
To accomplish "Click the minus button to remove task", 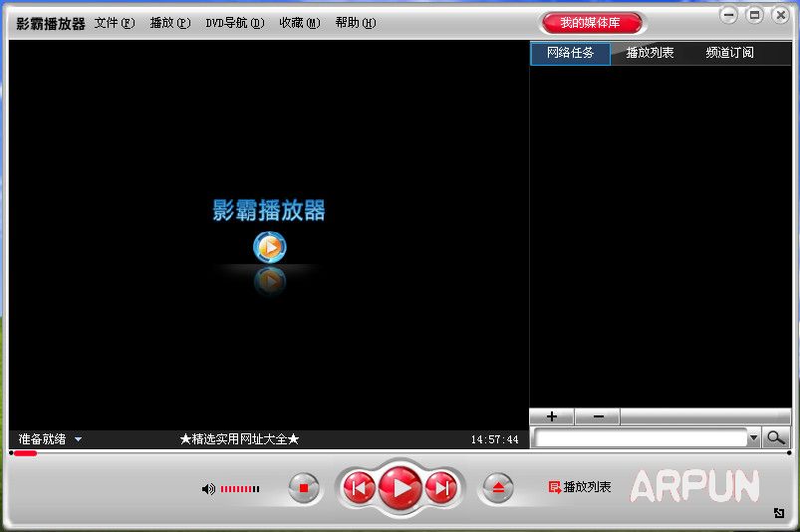I will coord(598,416).
